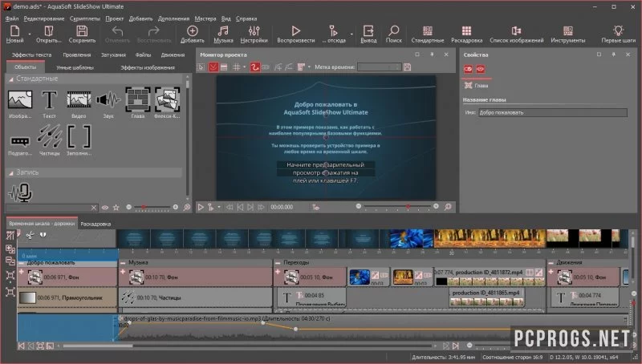This screenshot has width=642, height=364.
Task: Click the monitor zoom slider
Action: 397,207
